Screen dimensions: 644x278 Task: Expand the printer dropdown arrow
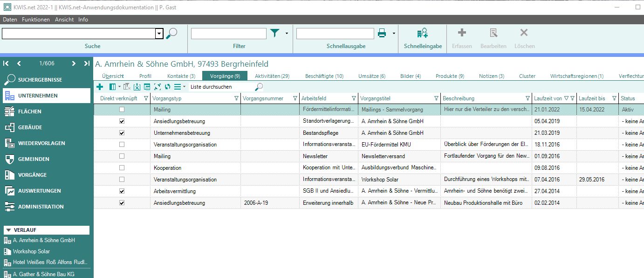[x=394, y=34]
